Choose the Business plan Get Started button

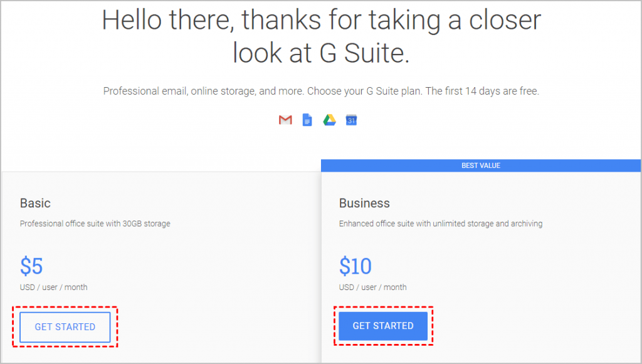tap(383, 326)
